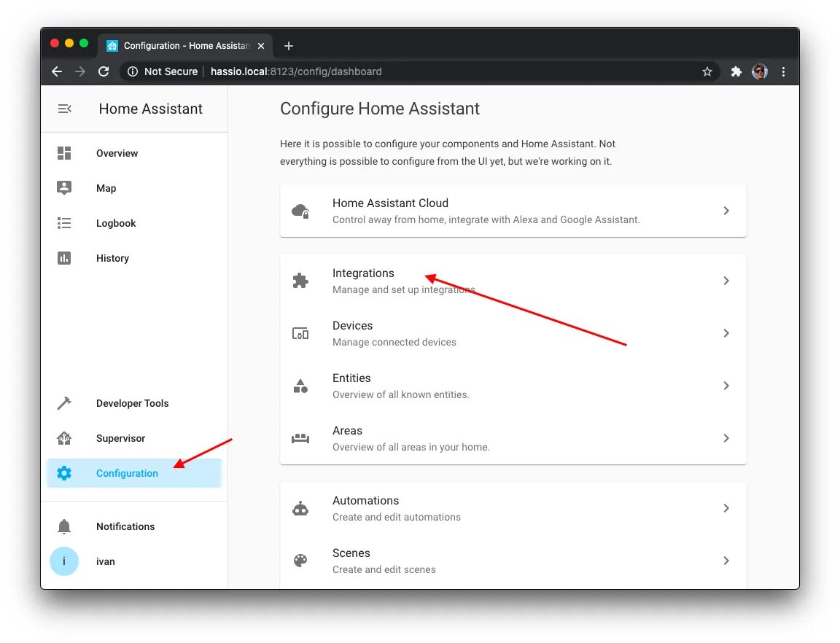Open the Home Assistant Cloud entry

513,211
